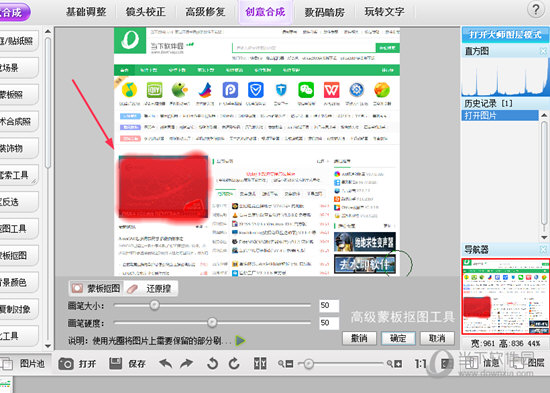Screen dimensions: 550x393
Task: Switch to the 高级修复 tab
Action: point(205,12)
